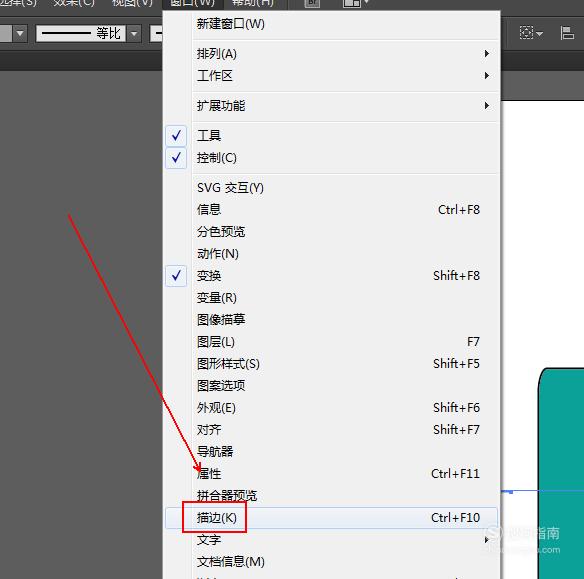Click the align-to selection icon dropdown
This screenshot has height=579, width=584.
pyautogui.click(x=531, y=33)
